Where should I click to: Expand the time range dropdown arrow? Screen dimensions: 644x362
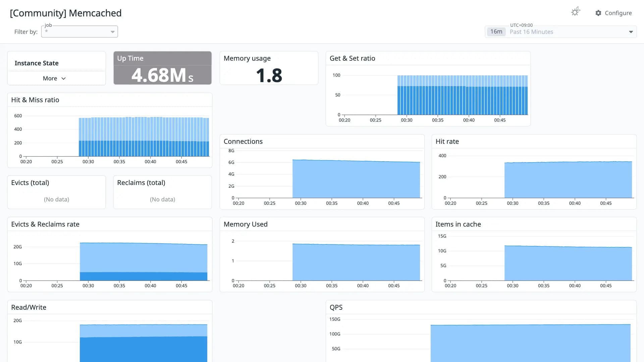pos(631,32)
